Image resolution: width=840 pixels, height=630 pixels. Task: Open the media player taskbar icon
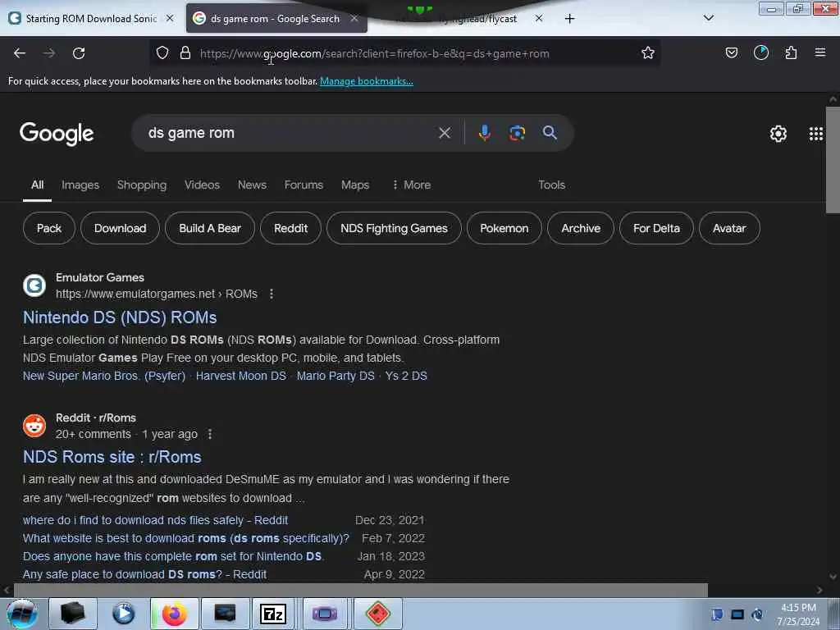tap(124, 614)
